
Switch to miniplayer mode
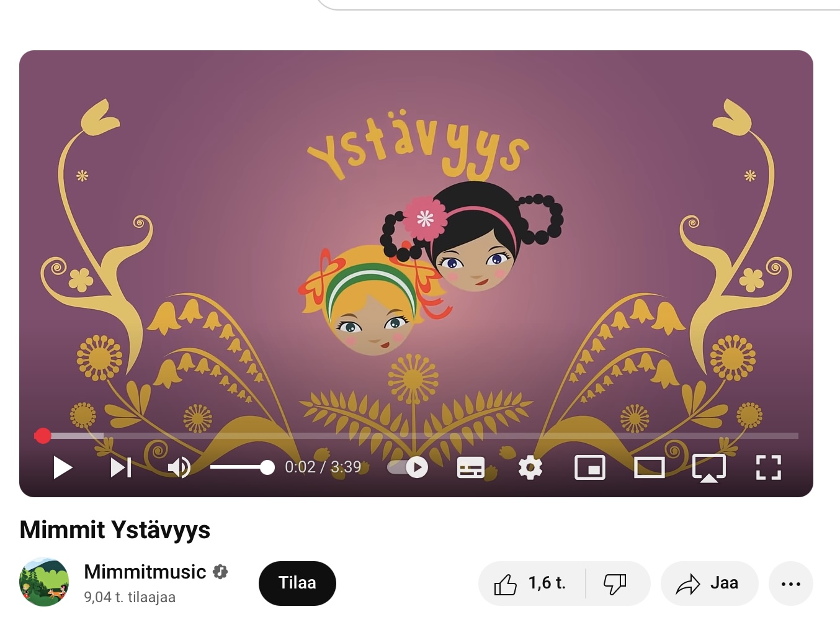[590, 467]
